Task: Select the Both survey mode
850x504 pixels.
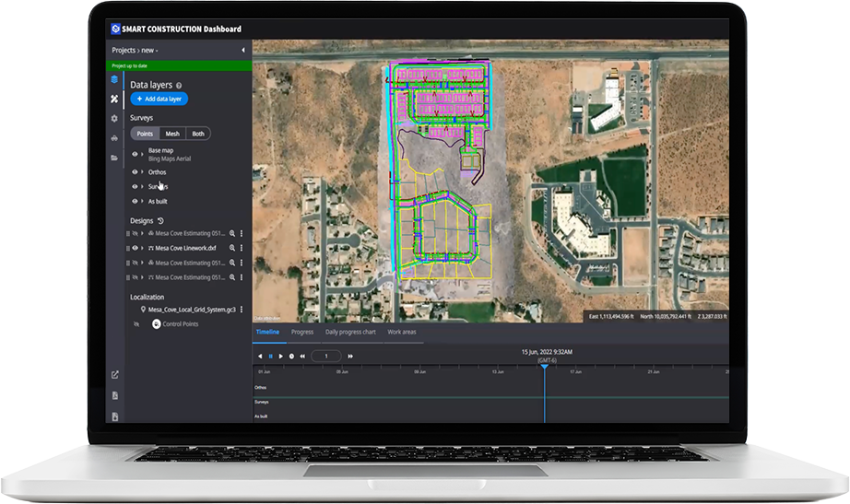Action: pos(198,134)
